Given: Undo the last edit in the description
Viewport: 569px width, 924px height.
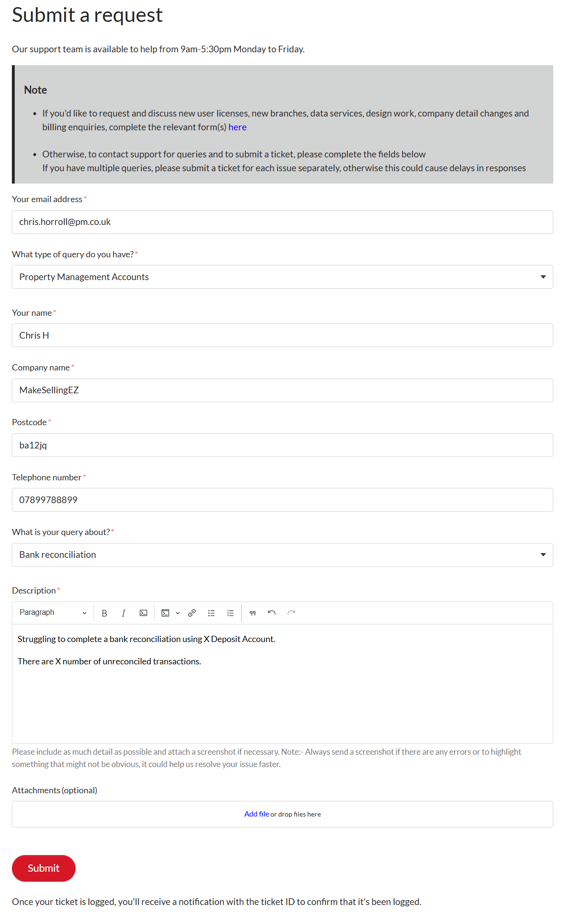Looking at the screenshot, I should pyautogui.click(x=272, y=613).
